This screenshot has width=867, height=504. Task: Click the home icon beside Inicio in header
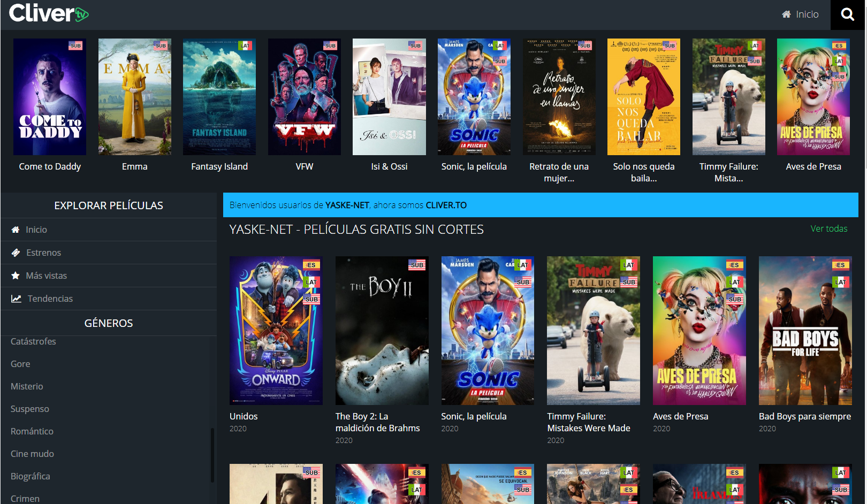786,14
